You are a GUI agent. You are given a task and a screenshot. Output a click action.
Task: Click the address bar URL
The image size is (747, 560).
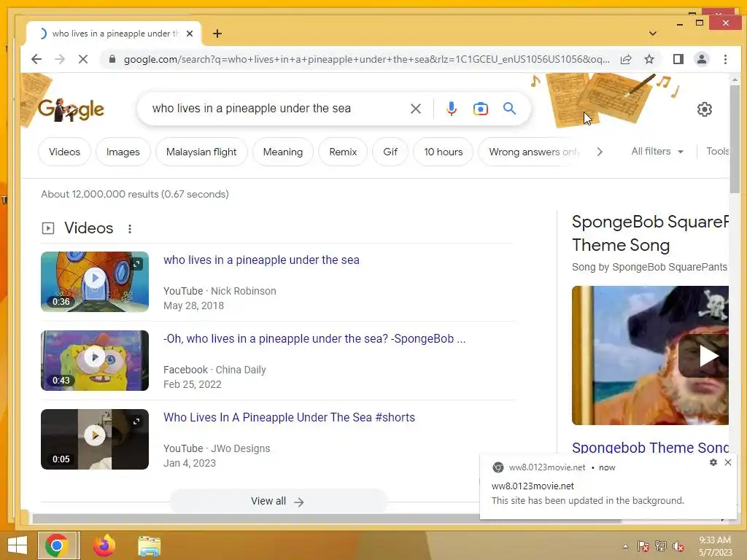click(366, 59)
